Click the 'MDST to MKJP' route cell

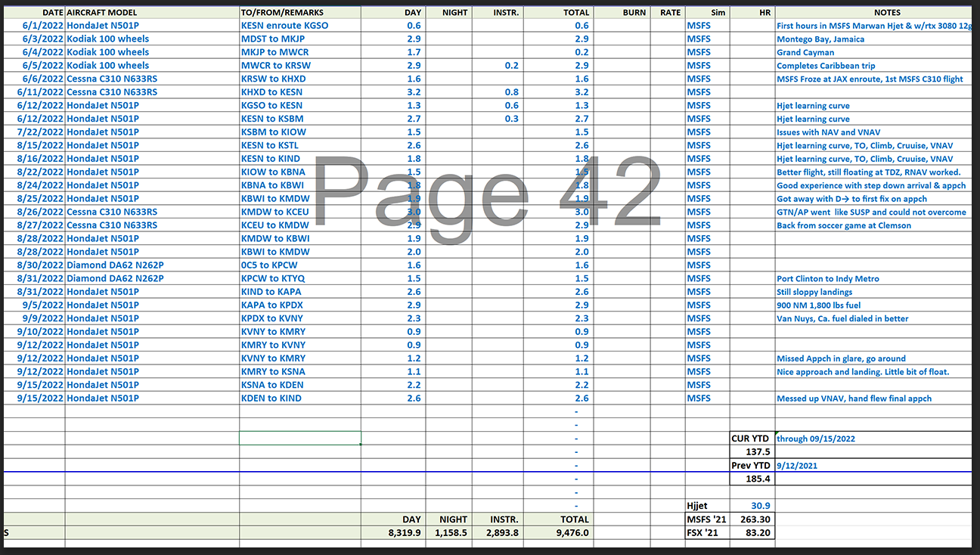point(300,39)
